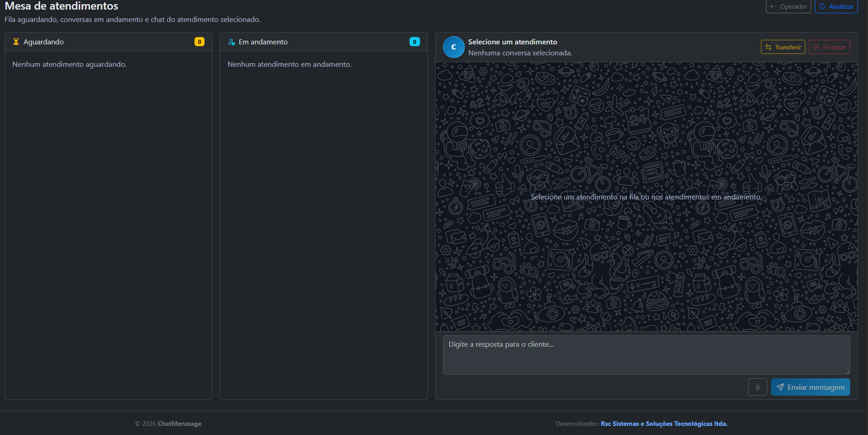868x435 pixels.
Task: Click the resize handle of the reply textarea
Action: point(847,372)
